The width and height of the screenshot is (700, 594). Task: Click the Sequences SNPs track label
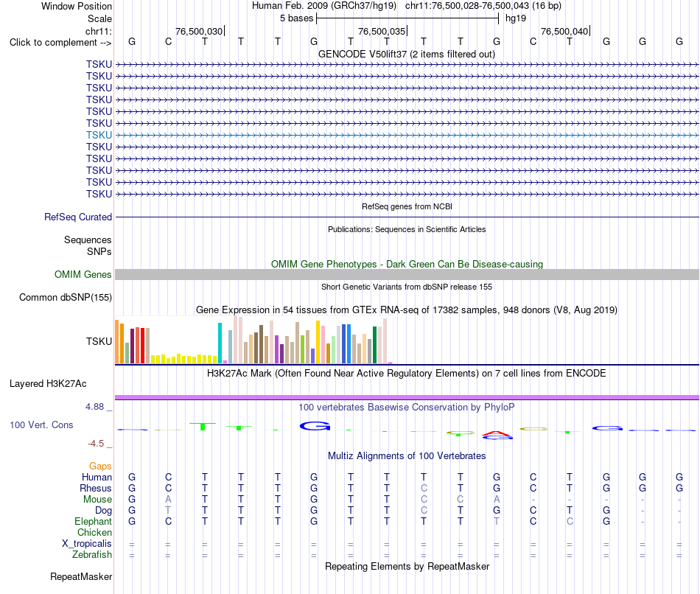pyautogui.click(x=88, y=245)
